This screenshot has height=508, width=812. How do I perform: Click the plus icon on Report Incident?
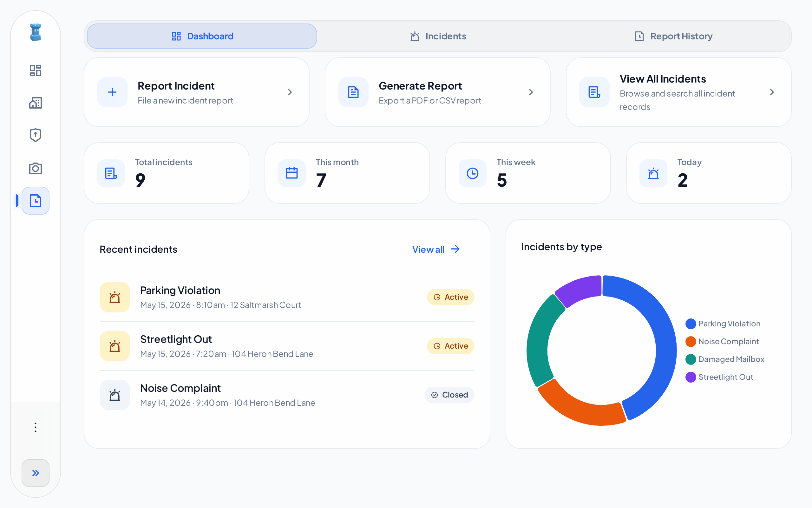(x=112, y=92)
